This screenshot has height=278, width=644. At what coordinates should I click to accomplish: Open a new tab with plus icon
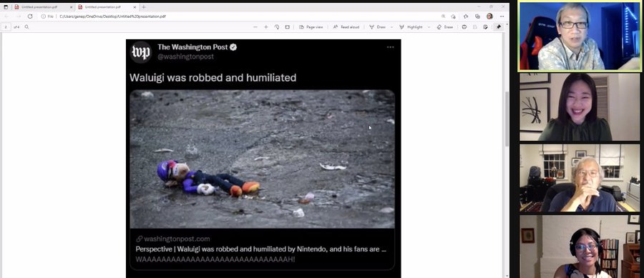tap(143, 7)
